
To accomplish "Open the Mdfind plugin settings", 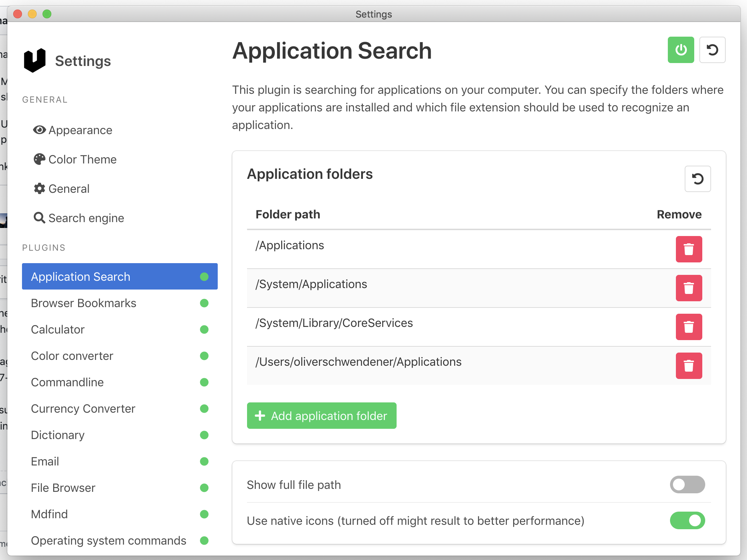I will coord(49,514).
